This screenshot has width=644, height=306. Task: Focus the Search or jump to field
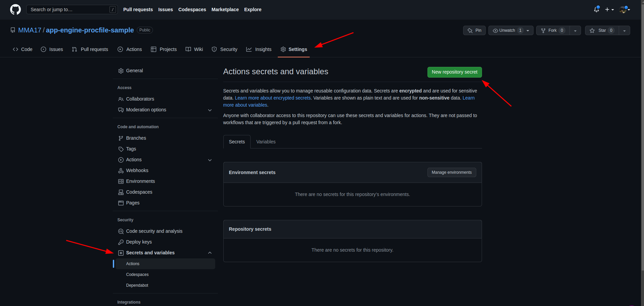(69, 9)
